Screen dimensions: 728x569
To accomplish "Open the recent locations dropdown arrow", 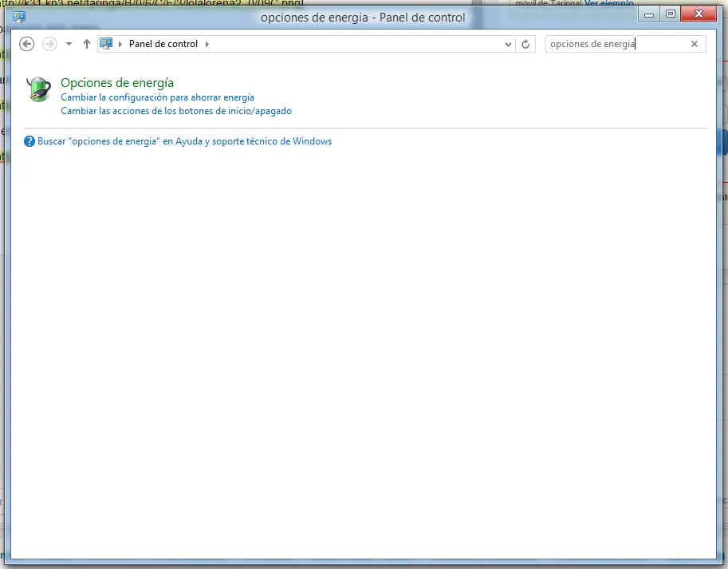I will coord(69,44).
